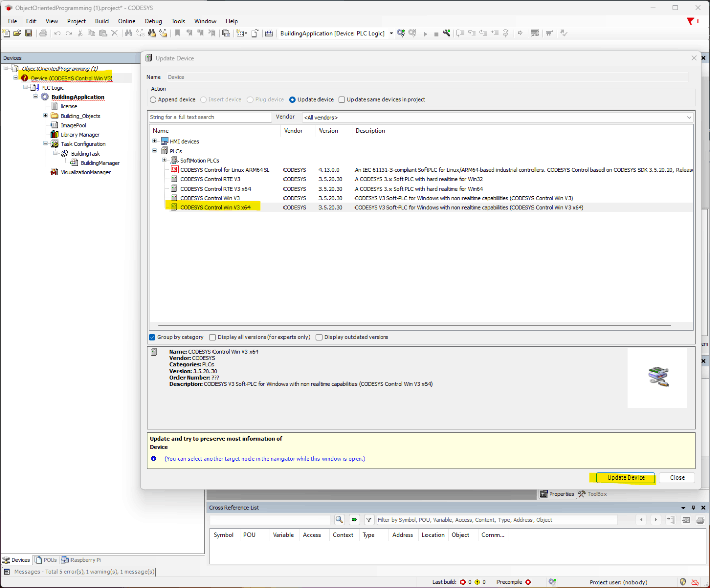710x588 pixels.
Task: Click the red error icon beside Device node
Action: (x=25, y=78)
